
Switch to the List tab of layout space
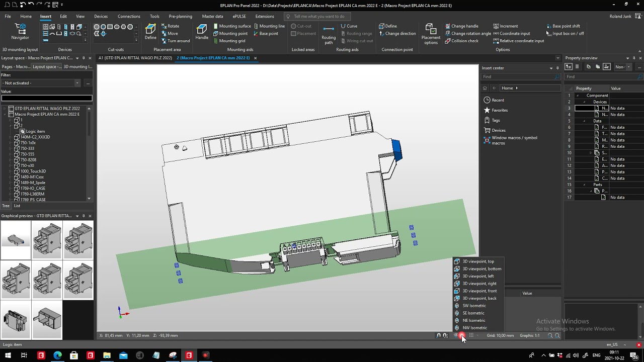point(17,206)
